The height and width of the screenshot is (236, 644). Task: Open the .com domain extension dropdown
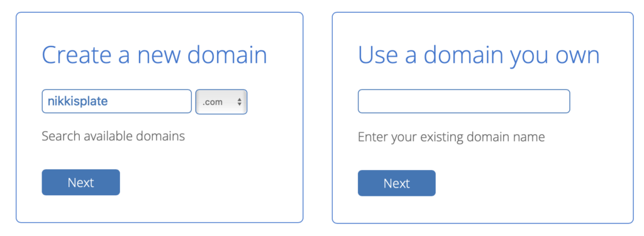pyautogui.click(x=221, y=102)
